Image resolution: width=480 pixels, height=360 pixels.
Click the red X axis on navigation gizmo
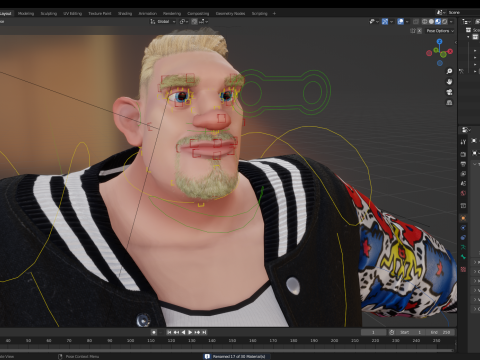[x=450, y=51]
